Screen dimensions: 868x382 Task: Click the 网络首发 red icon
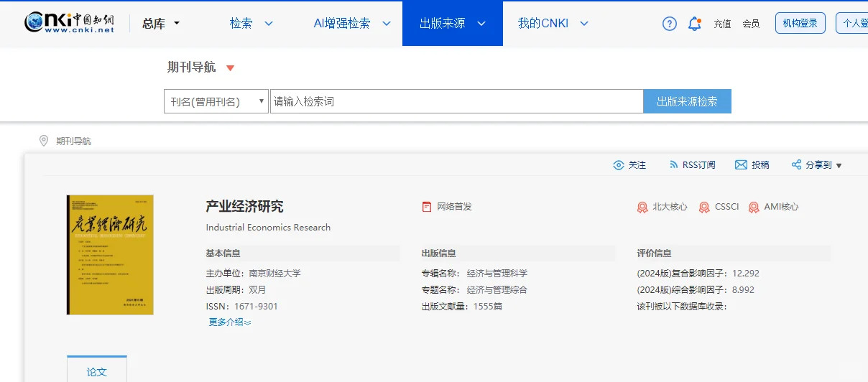click(427, 207)
